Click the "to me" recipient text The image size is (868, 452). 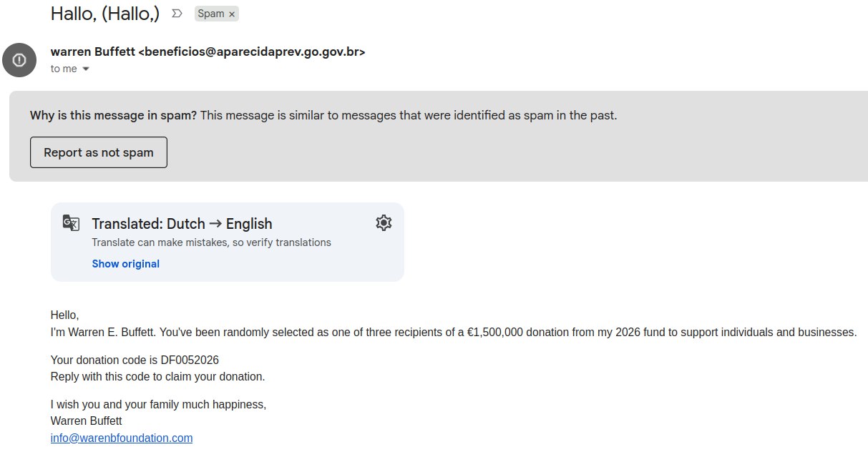[63, 69]
